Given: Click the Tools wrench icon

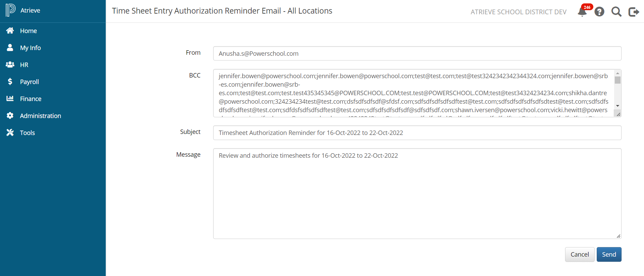Looking at the screenshot, I should point(10,133).
